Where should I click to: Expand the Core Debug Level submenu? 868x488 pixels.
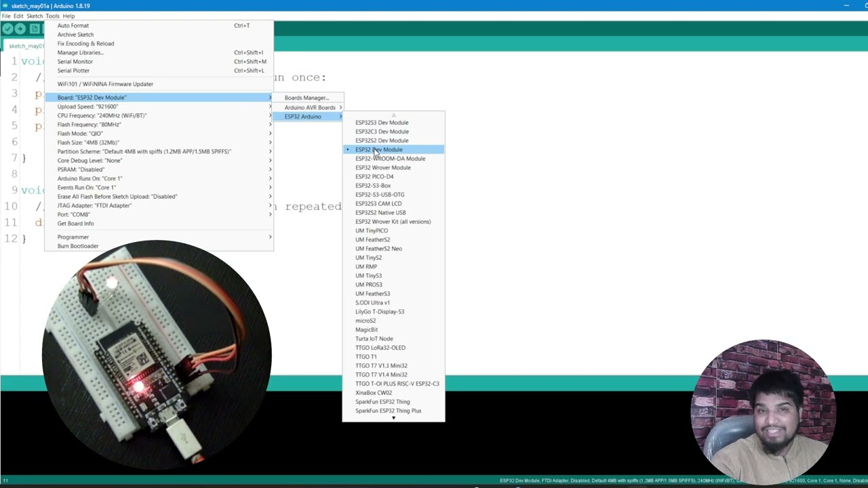(159, 161)
